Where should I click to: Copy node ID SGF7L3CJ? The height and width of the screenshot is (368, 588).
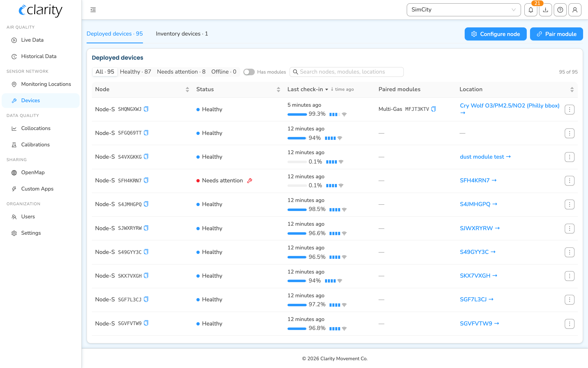click(x=146, y=299)
